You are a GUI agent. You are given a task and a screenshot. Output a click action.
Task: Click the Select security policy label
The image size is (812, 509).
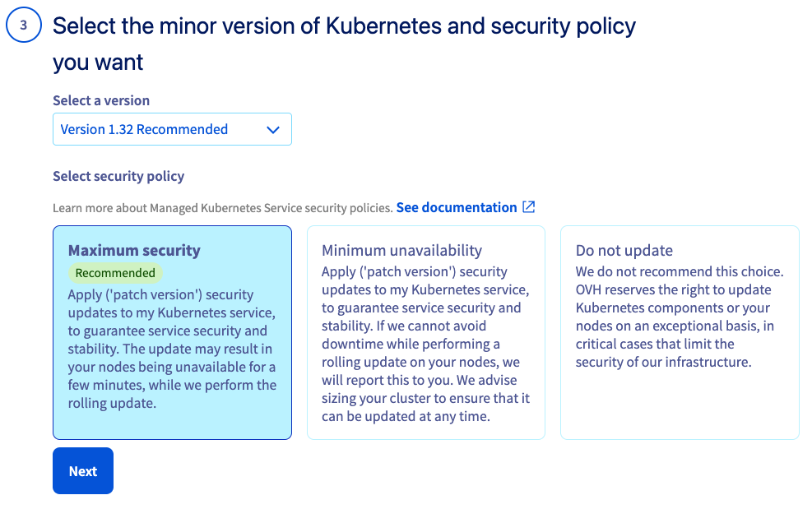pyautogui.click(x=118, y=176)
